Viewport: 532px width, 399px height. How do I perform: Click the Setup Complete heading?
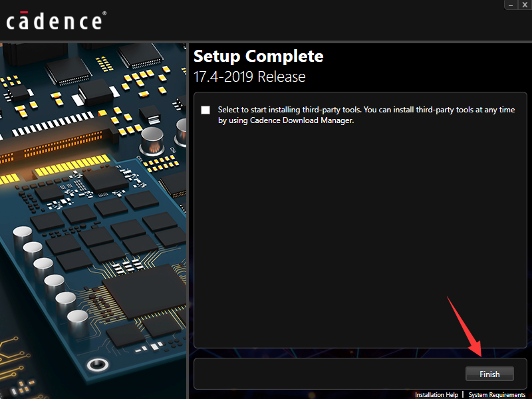[x=258, y=56]
